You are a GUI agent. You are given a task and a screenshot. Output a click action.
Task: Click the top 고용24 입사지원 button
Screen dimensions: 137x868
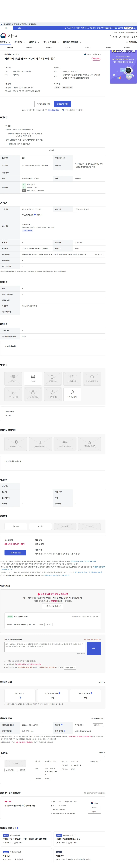pyautogui.click(x=63, y=104)
